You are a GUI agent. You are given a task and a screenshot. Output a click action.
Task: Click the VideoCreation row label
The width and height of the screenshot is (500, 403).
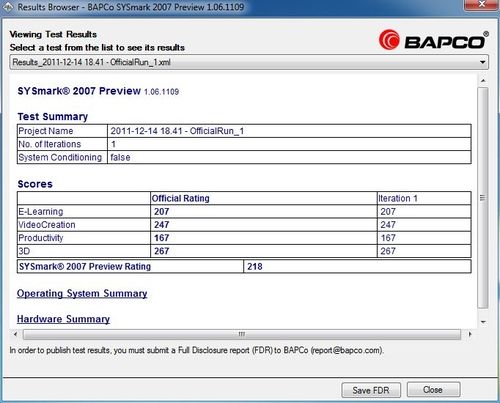pyautogui.click(x=47, y=225)
